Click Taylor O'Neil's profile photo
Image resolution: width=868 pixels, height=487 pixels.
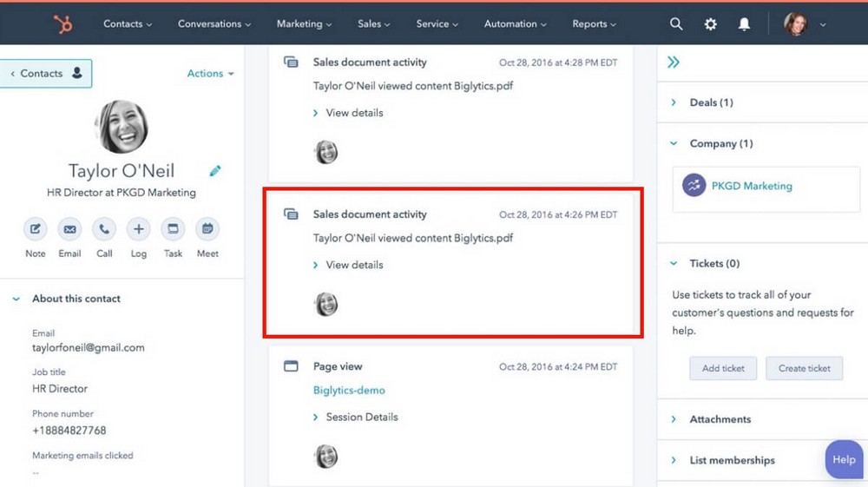pyautogui.click(x=122, y=127)
